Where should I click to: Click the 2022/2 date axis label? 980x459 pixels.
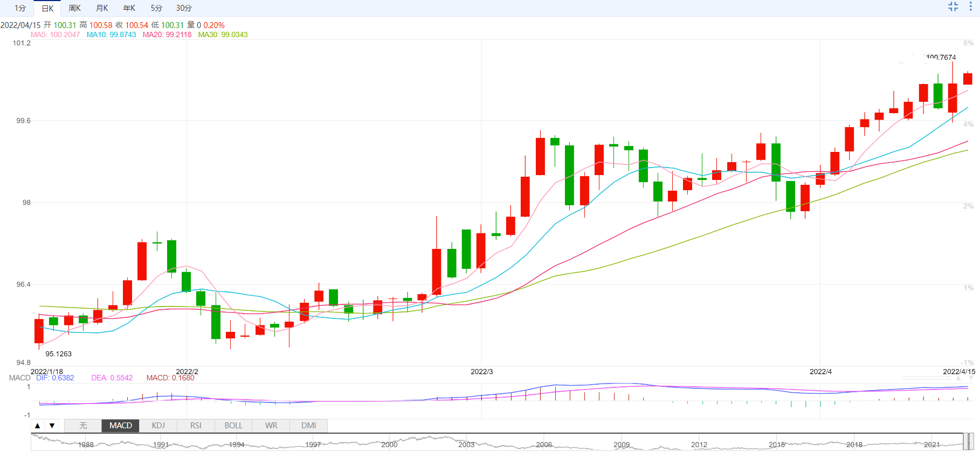[187, 372]
